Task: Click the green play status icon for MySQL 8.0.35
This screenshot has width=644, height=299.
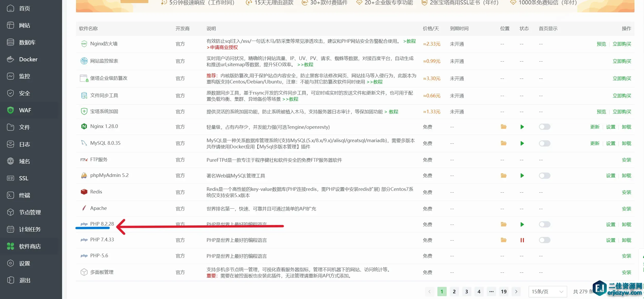Action: click(522, 143)
